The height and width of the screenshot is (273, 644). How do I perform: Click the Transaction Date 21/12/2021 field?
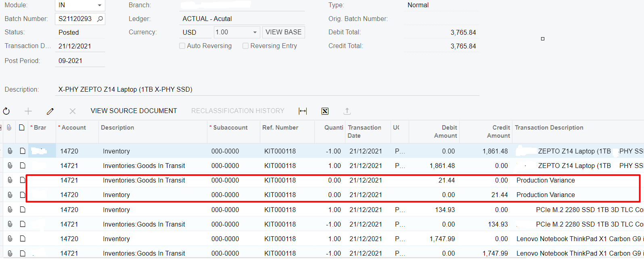[80, 46]
